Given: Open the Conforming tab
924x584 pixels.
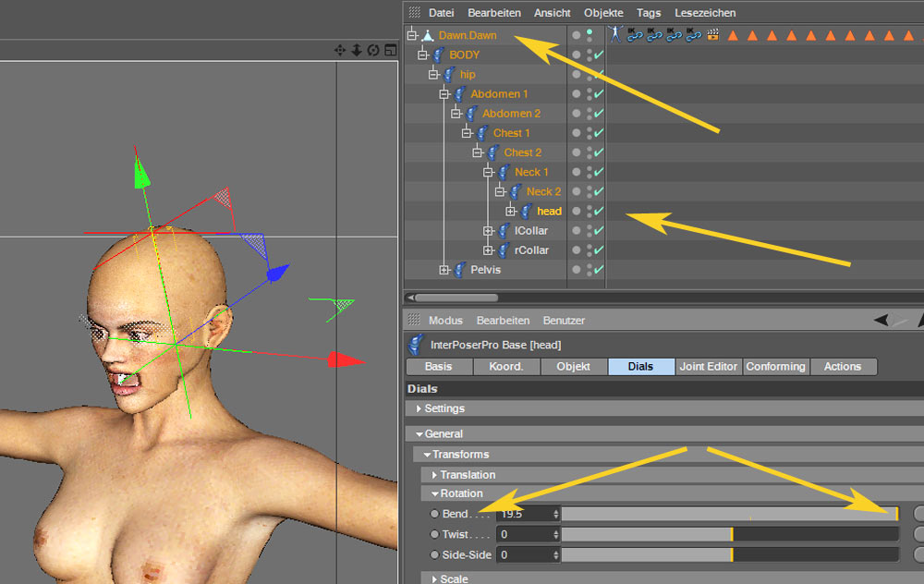Looking at the screenshot, I should point(775,367).
